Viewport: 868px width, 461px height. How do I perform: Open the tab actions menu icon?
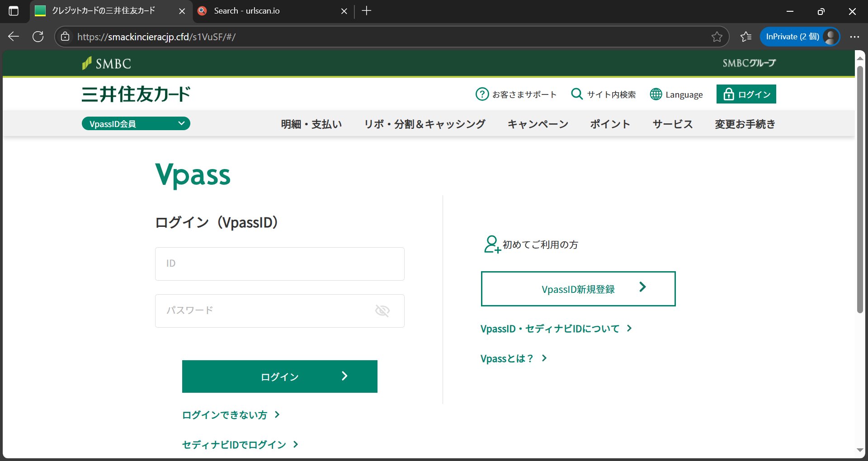(14, 11)
